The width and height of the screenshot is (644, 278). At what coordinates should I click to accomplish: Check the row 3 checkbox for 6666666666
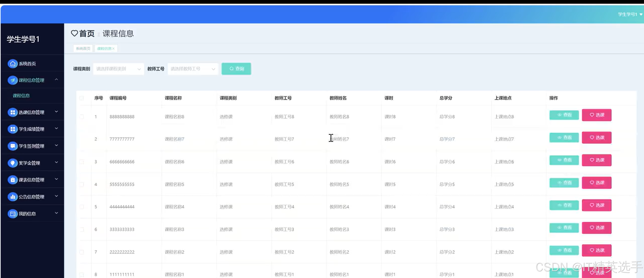pyautogui.click(x=82, y=162)
